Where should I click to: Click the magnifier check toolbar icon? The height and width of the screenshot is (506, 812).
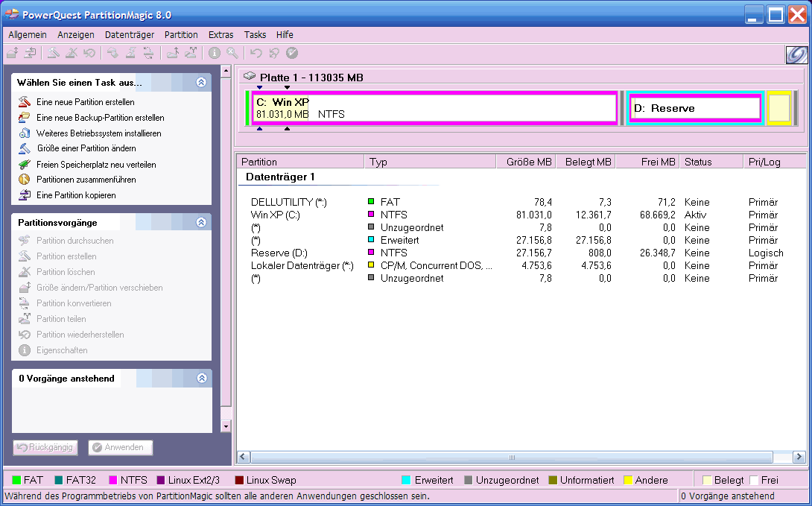tap(232, 53)
